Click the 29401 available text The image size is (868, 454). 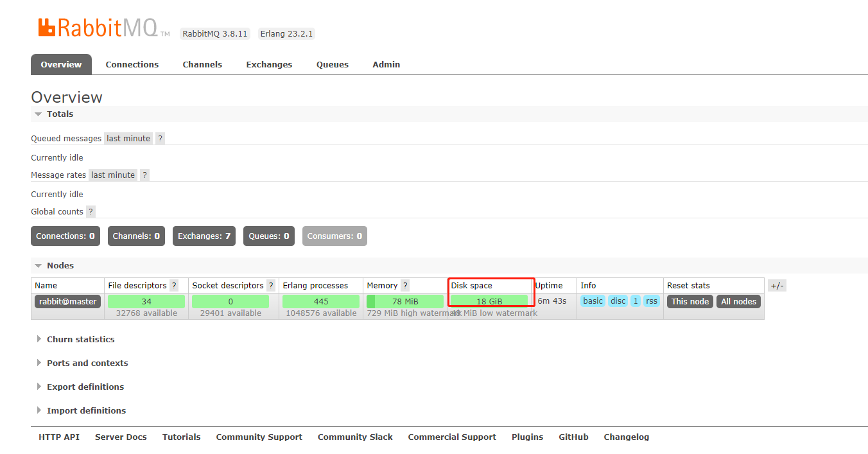coord(230,313)
